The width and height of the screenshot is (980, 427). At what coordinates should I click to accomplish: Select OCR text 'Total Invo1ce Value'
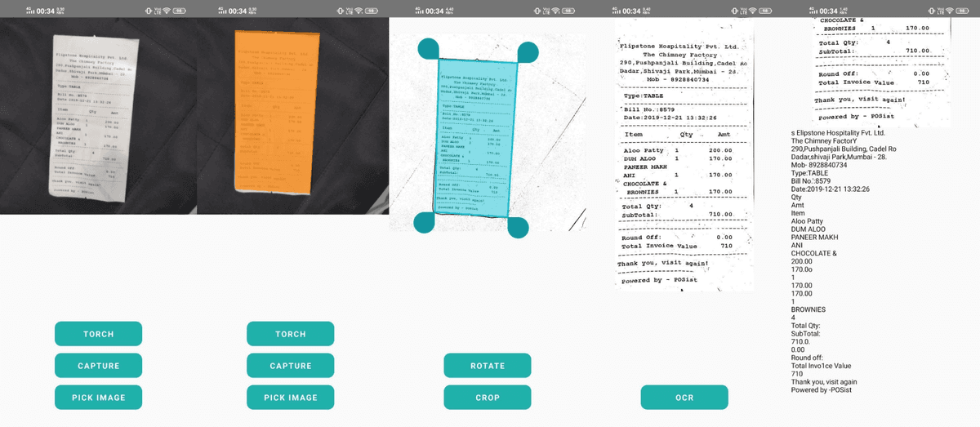[x=821, y=366]
